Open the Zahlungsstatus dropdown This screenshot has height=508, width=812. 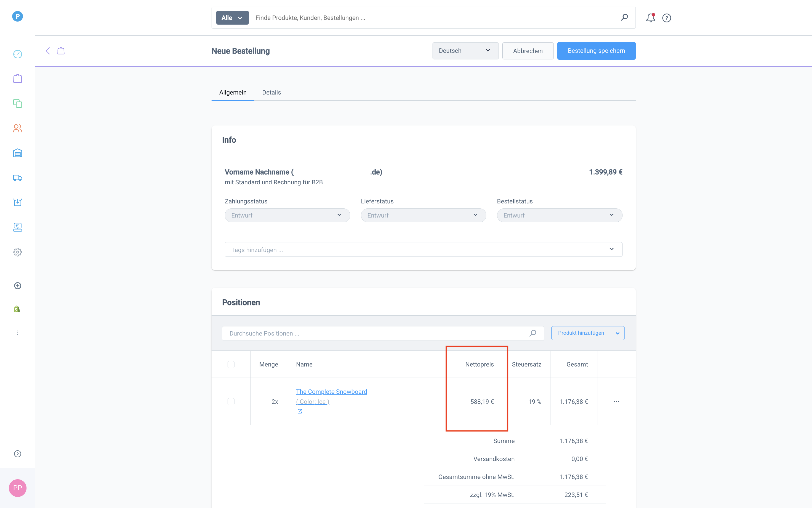287,215
